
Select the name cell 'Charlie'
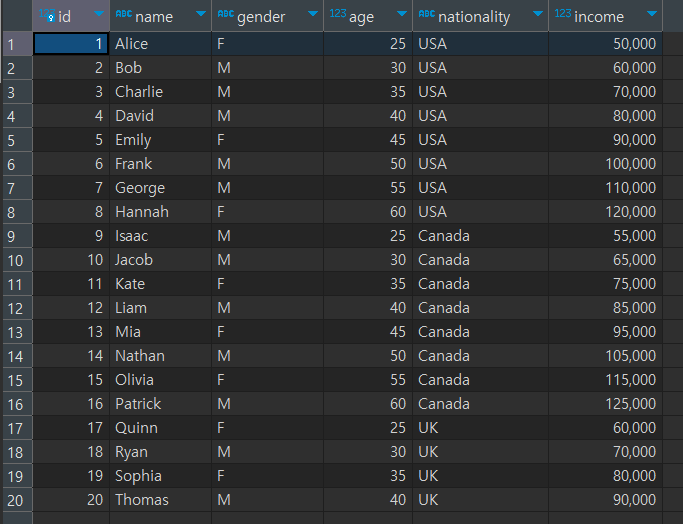coord(160,91)
